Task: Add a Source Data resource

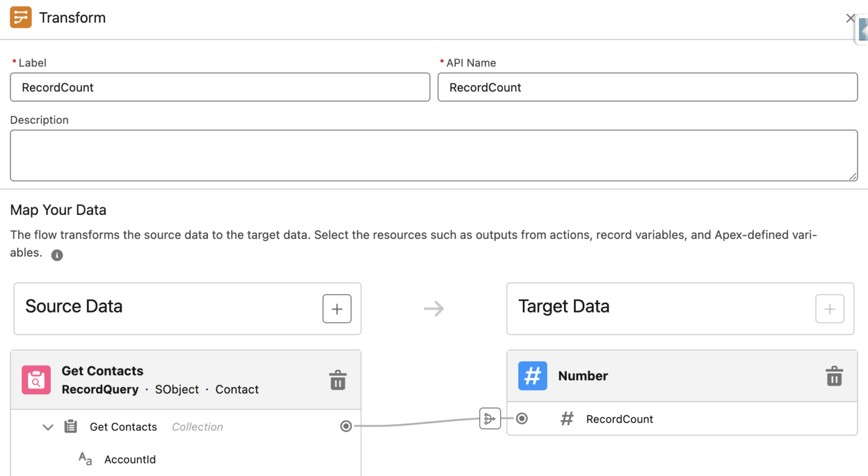Action: [x=337, y=309]
